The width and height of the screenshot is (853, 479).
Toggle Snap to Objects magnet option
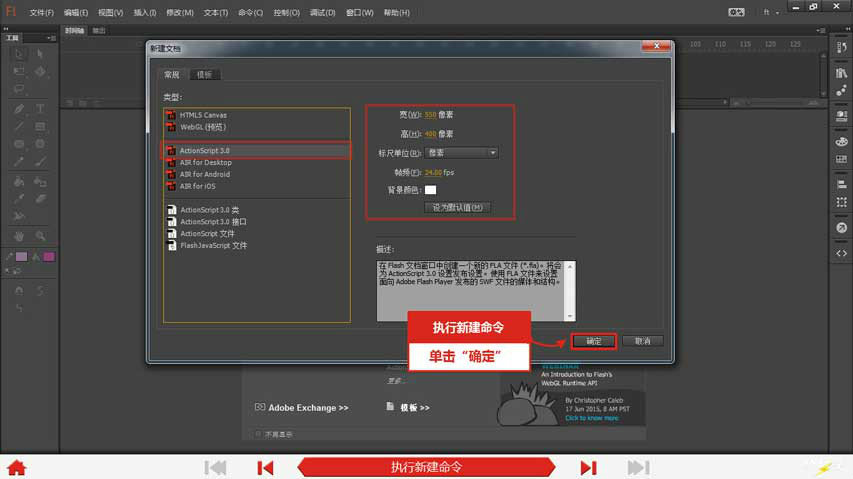coord(19,290)
